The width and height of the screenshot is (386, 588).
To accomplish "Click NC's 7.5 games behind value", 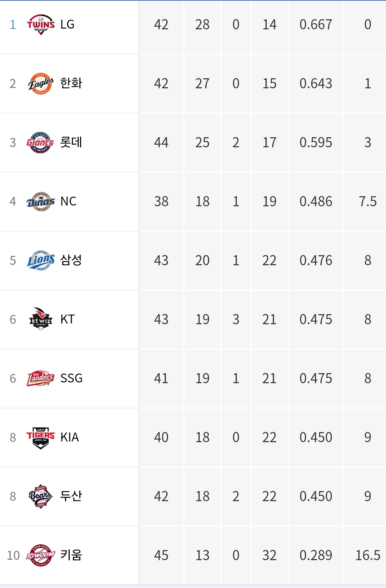I will click(x=368, y=202).
